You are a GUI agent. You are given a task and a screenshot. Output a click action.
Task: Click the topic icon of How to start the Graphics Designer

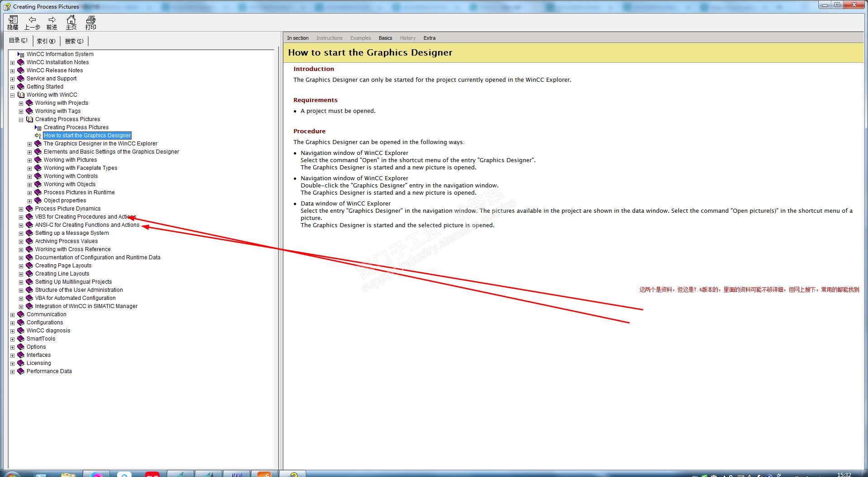point(38,136)
